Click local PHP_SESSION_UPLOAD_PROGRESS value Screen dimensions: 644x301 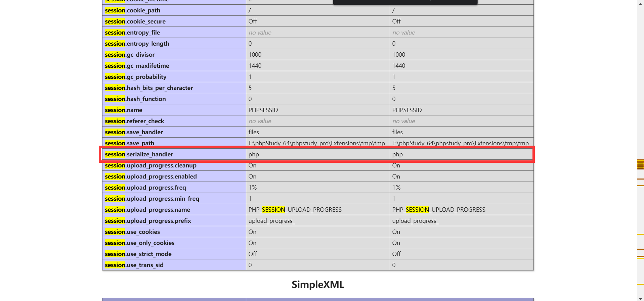pos(295,210)
